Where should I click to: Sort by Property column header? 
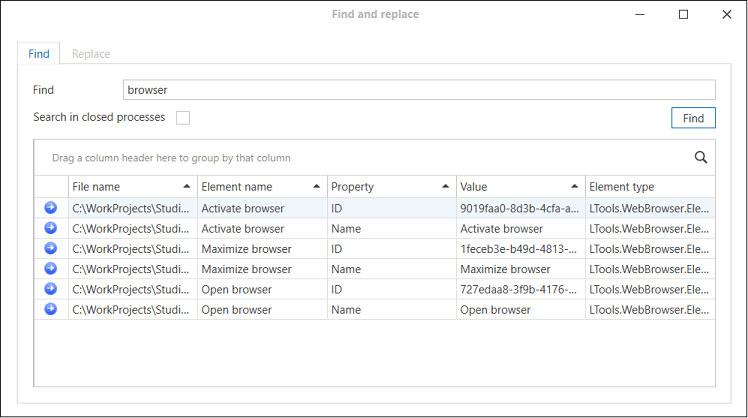click(x=390, y=187)
